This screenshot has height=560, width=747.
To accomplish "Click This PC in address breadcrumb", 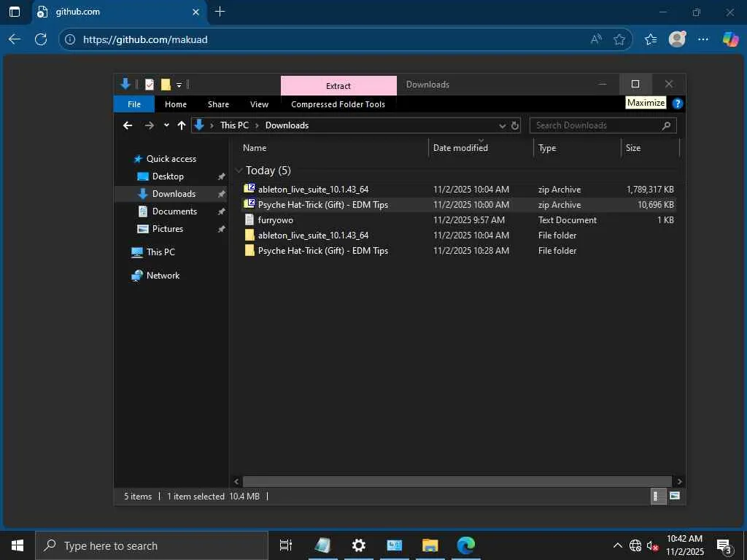I will point(234,125).
